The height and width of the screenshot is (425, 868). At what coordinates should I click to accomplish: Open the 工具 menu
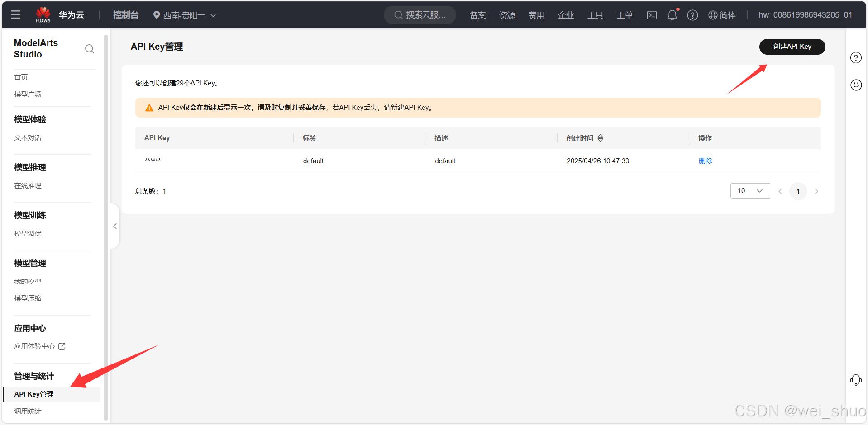595,15
